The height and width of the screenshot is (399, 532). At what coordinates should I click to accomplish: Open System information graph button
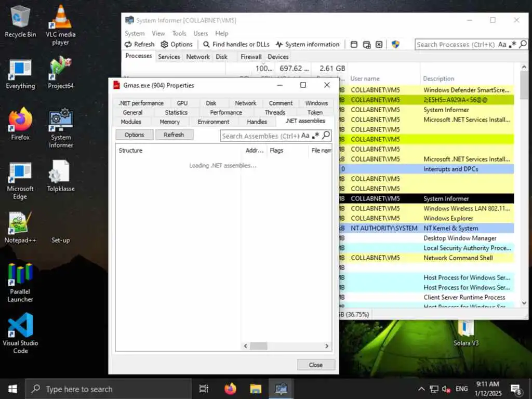tap(308, 45)
